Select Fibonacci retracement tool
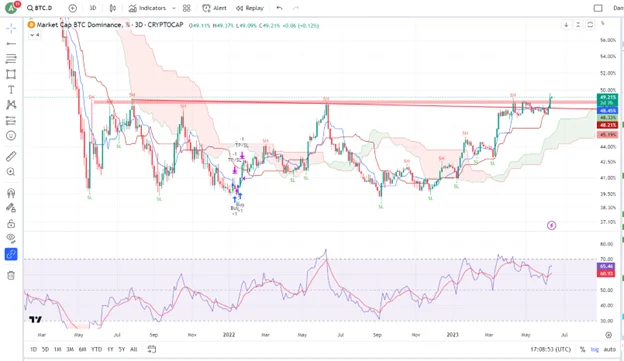The height and width of the screenshot is (361, 624). [11, 59]
